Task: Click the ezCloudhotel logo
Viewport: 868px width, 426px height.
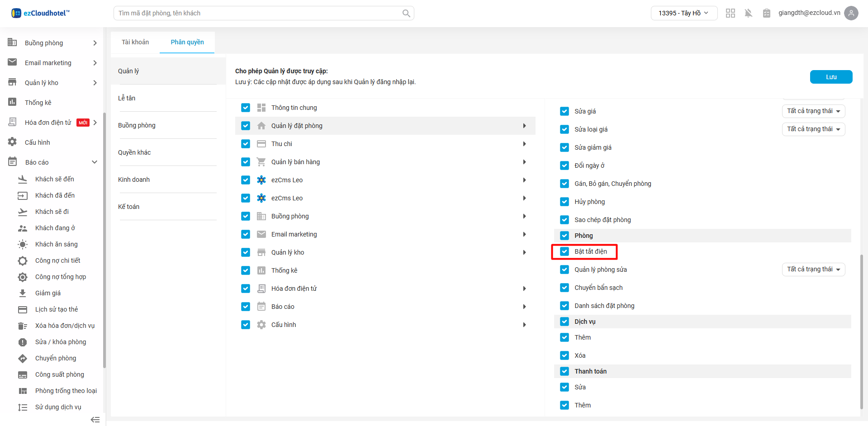Action: [41, 13]
